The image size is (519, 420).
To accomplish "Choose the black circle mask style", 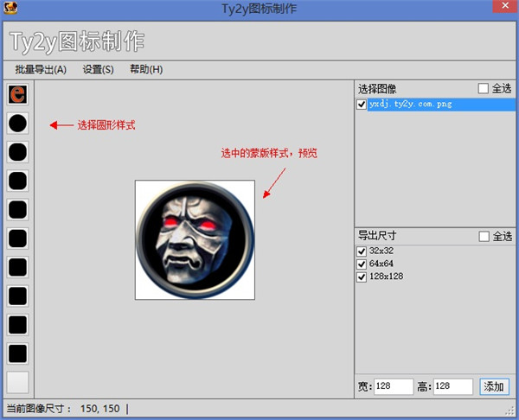I will tap(17, 124).
